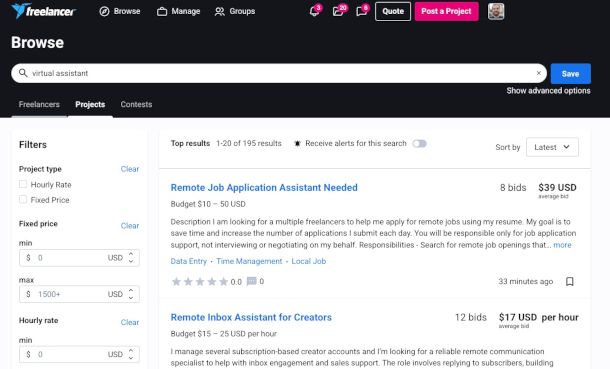Toggle Receive alerts for this search
Screen dimensions: 610x369
point(419,143)
